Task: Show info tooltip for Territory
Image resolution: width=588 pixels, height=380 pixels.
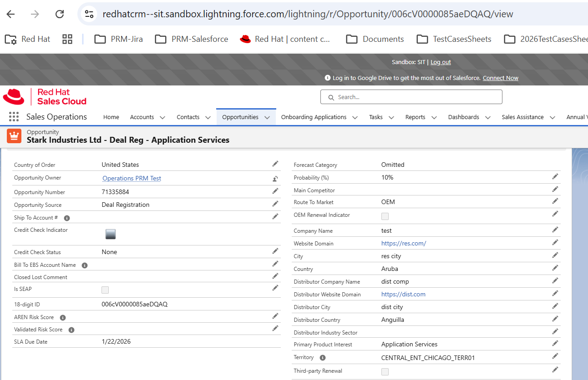Action: click(323, 358)
